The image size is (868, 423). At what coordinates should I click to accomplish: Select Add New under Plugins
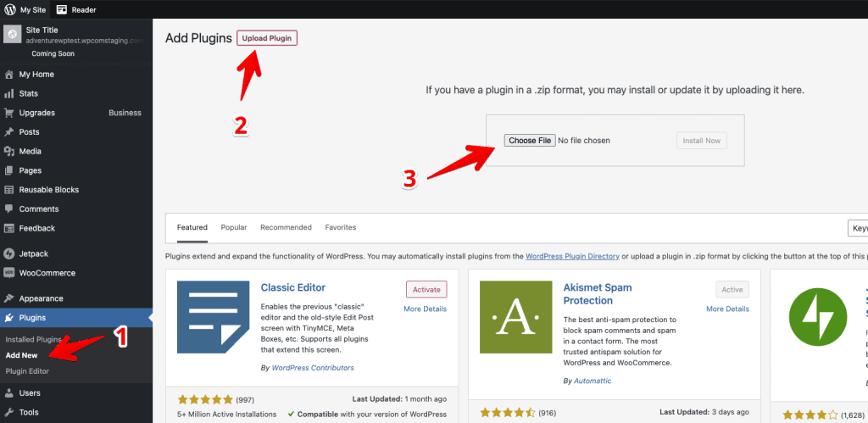click(x=21, y=355)
